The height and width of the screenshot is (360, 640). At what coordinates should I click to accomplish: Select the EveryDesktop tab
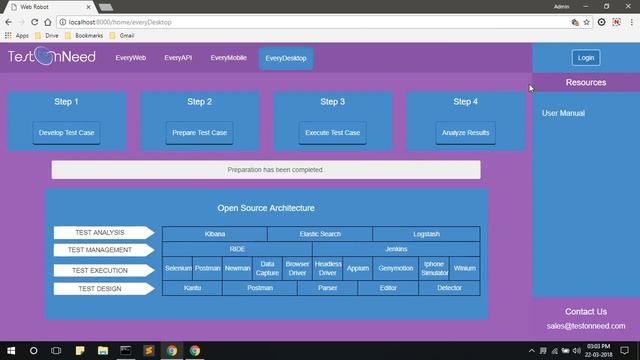pos(286,58)
